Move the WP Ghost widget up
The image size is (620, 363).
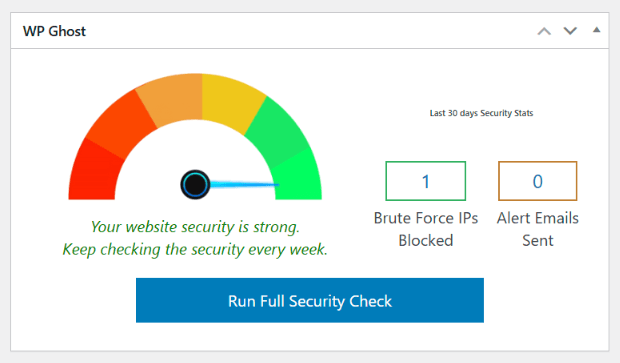tap(544, 31)
